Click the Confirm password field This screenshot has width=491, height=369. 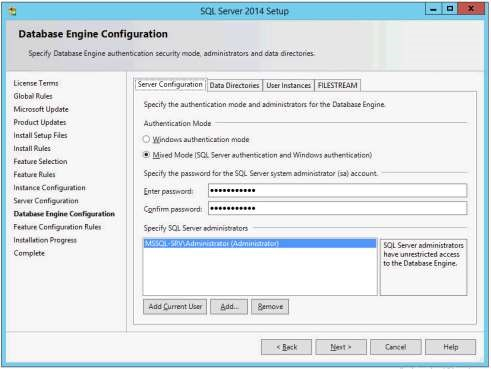click(x=337, y=209)
